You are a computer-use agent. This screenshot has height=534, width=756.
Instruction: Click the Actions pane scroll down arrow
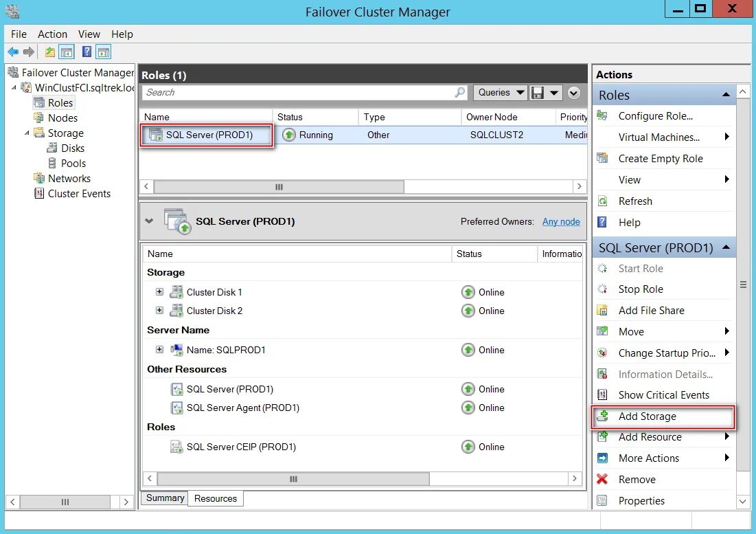click(742, 501)
